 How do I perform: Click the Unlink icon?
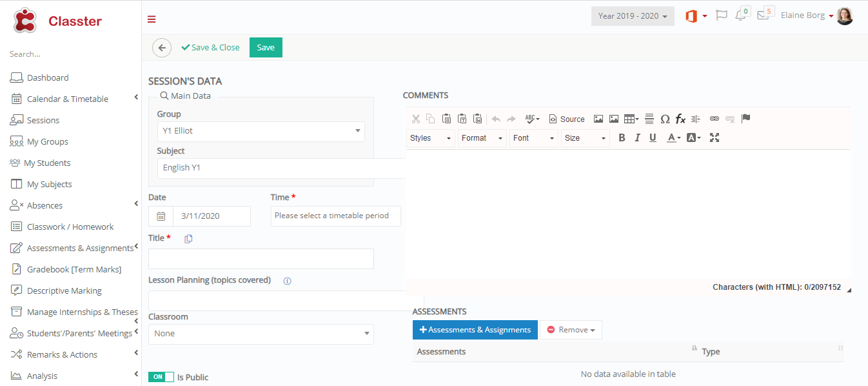[730, 119]
